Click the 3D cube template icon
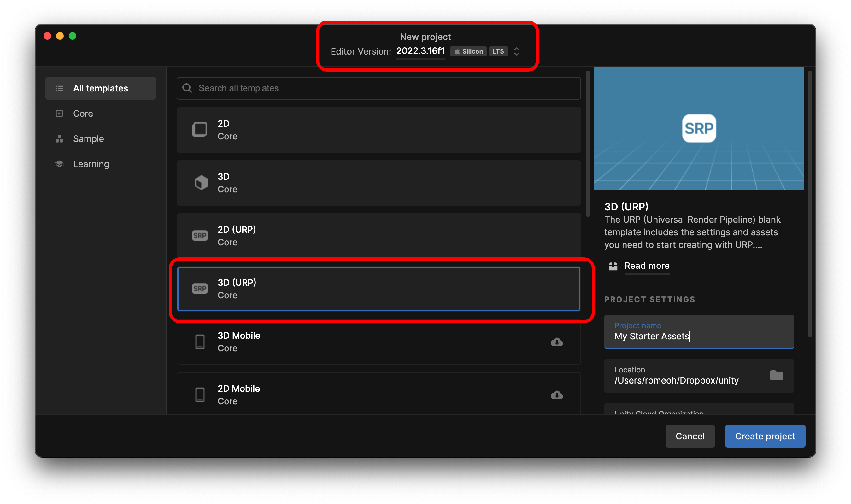This screenshot has height=504, width=851. coord(201,183)
